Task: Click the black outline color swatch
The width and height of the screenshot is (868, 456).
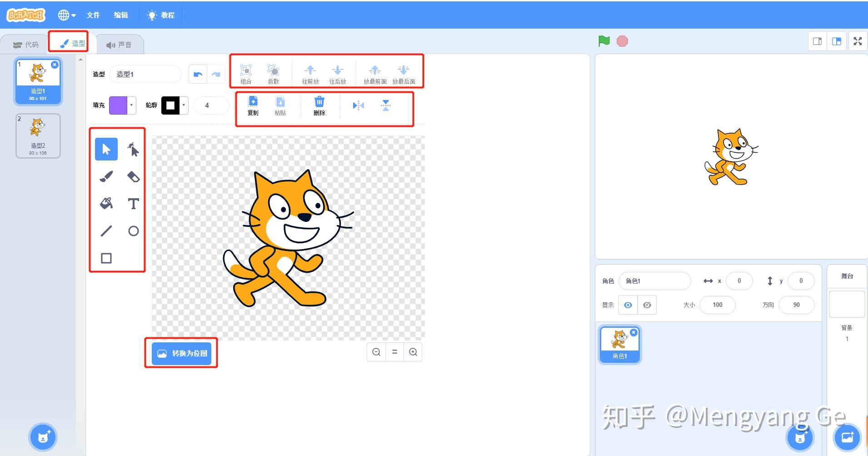Action: click(170, 105)
